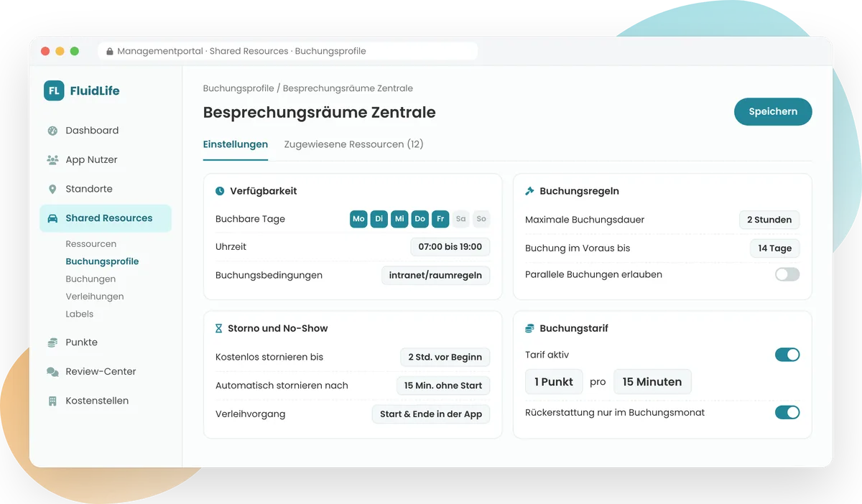862x504 pixels.
Task: Click the green window maximize dot
Action: [x=75, y=52]
